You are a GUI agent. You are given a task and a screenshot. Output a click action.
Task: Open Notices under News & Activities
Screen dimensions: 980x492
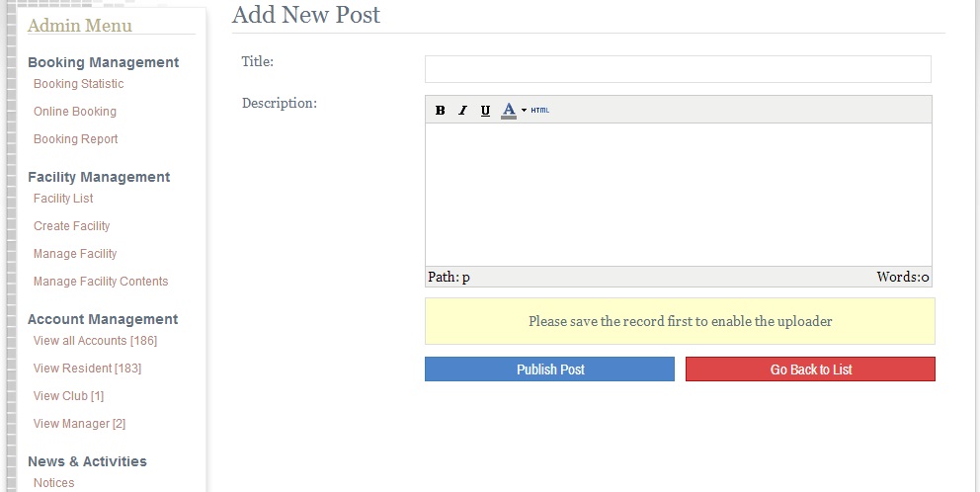coord(53,483)
